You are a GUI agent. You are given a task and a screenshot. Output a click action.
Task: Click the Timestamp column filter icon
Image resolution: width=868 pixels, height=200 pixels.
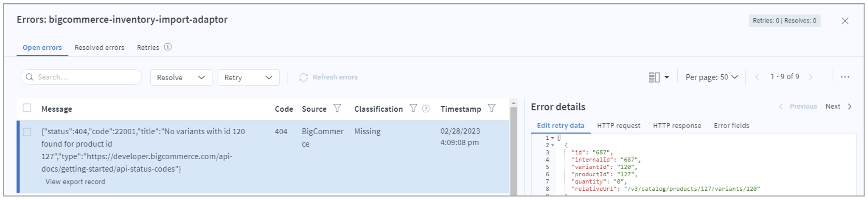(x=492, y=108)
